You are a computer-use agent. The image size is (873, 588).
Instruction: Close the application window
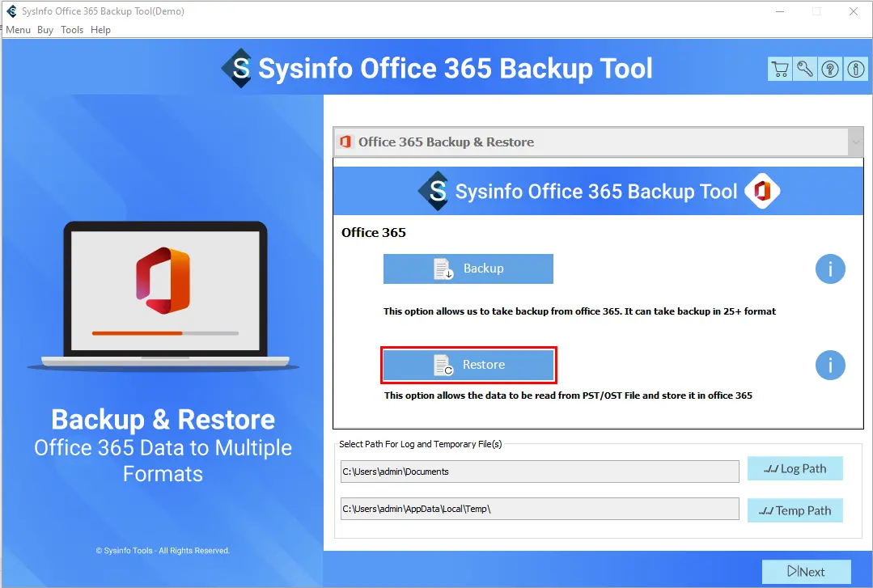point(854,11)
